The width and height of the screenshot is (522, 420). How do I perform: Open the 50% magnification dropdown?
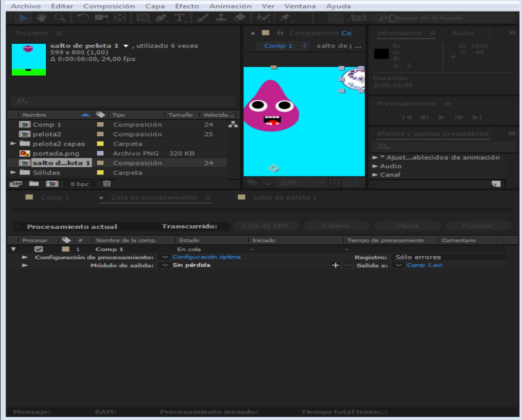[302, 183]
